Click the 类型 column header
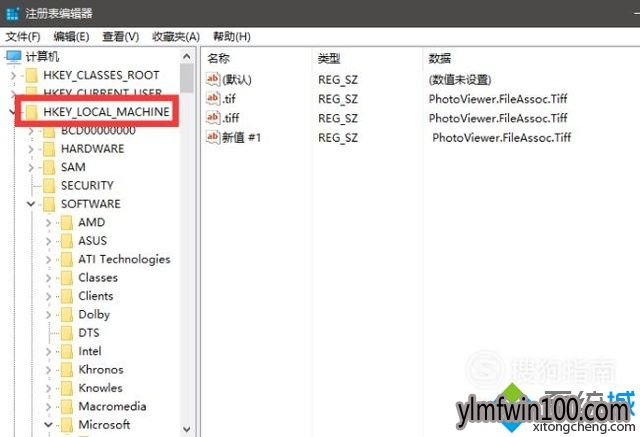 click(329, 58)
